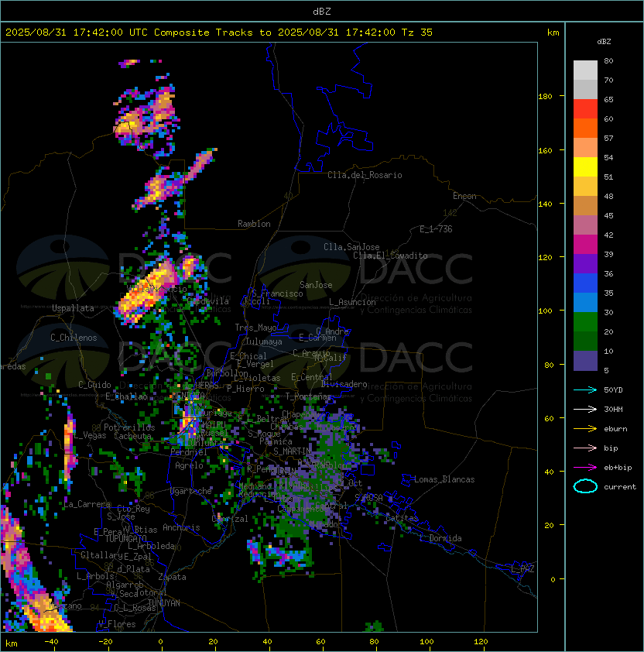Click the 'dBZ' heading above the color scale
The height and width of the screenshot is (652, 644).
[x=604, y=42]
